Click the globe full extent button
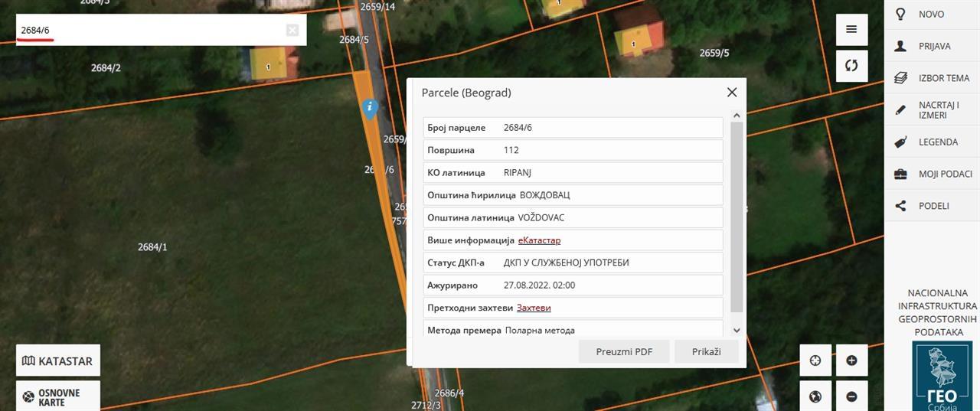The height and width of the screenshot is (411, 980). click(815, 396)
